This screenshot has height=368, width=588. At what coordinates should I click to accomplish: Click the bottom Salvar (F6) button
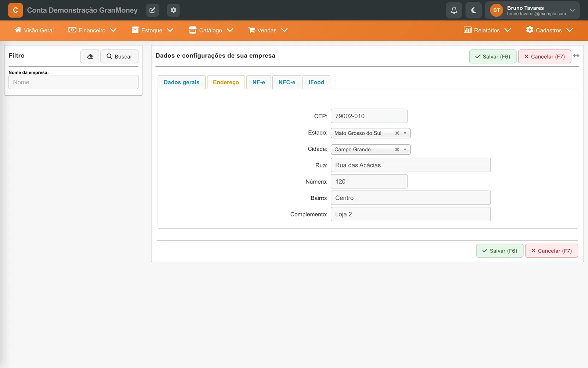(x=500, y=251)
